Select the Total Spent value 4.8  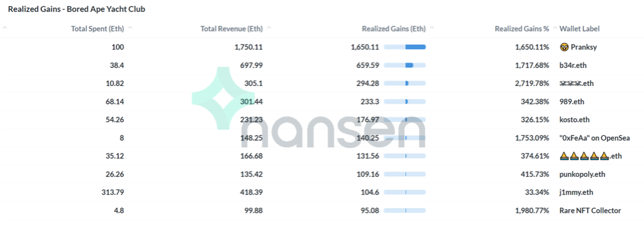click(x=120, y=211)
